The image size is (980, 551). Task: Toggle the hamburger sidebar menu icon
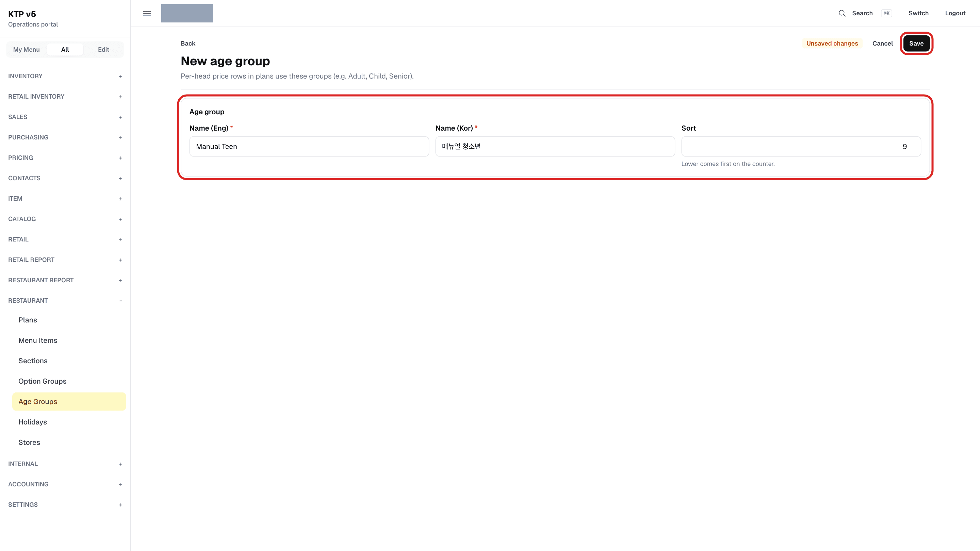pyautogui.click(x=147, y=13)
